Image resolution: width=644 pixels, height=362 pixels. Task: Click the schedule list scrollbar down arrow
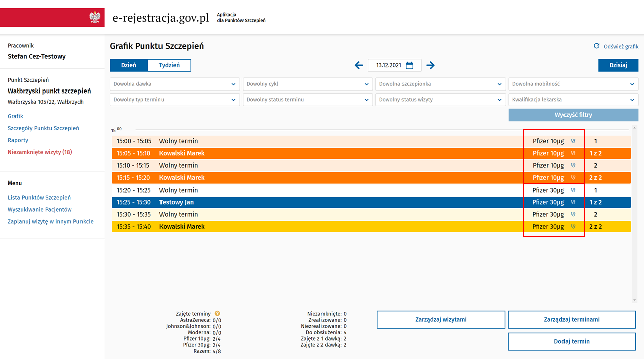coord(634,300)
